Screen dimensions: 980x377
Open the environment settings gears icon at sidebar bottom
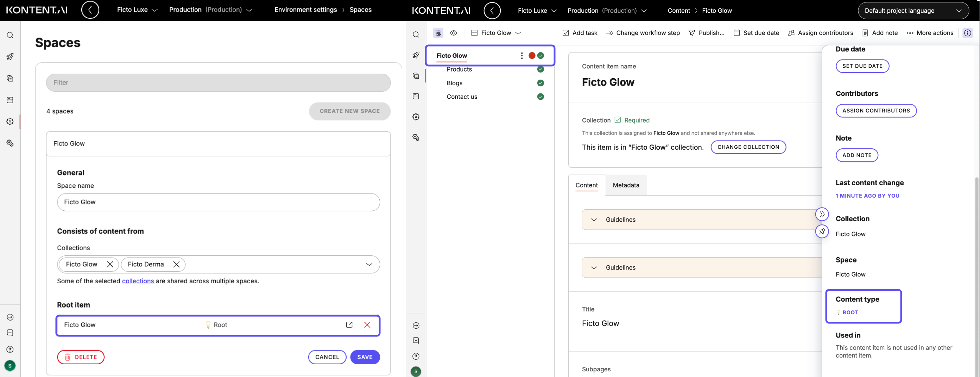[x=10, y=143]
